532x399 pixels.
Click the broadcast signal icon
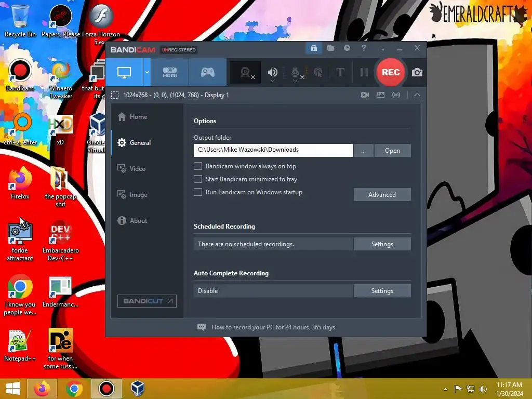click(x=396, y=95)
